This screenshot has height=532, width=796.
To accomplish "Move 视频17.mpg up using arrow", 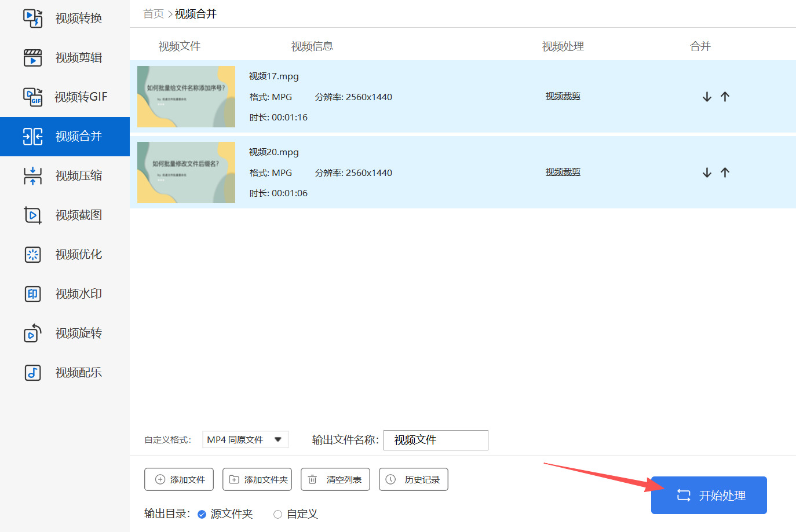I will point(725,97).
